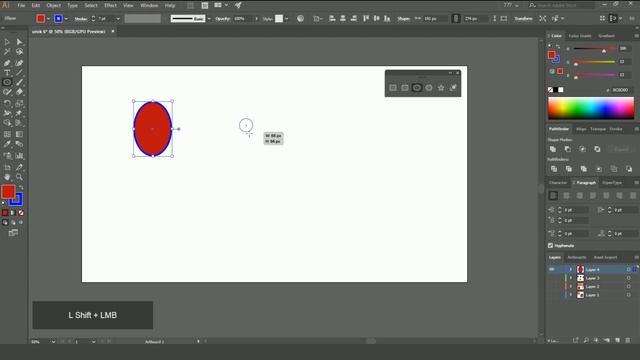Open the Effect menu
640x360 pixels.
tap(110, 6)
